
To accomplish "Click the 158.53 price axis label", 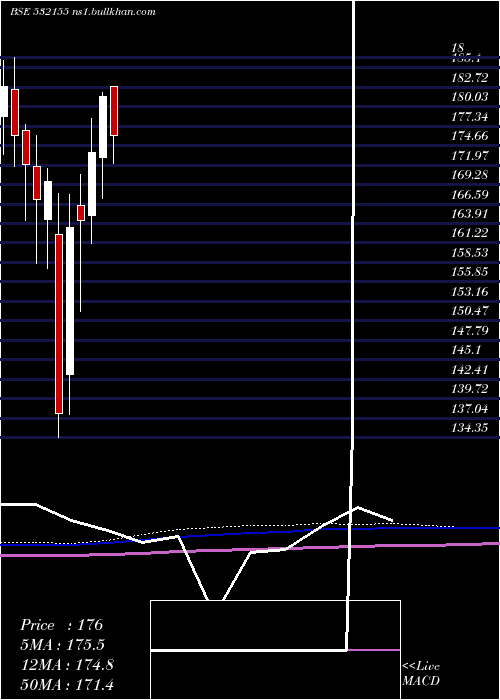I will (469, 253).
